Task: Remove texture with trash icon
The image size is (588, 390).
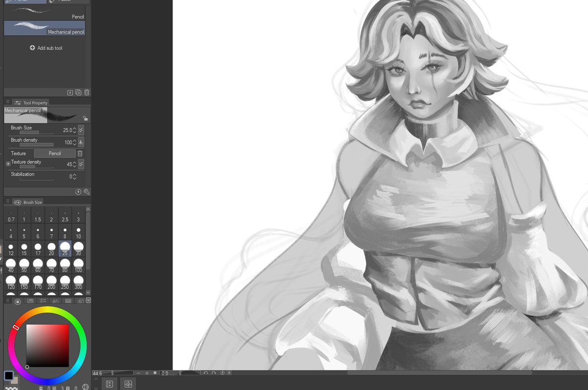Action: coord(80,154)
